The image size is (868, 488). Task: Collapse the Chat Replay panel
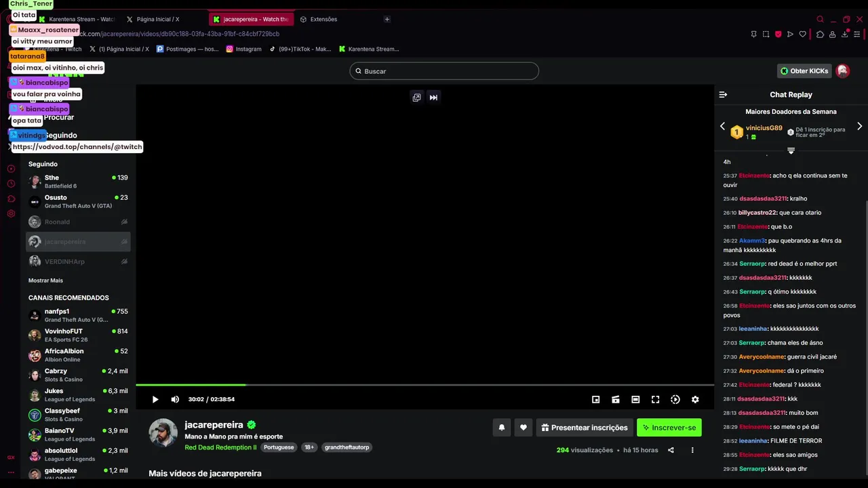point(723,95)
